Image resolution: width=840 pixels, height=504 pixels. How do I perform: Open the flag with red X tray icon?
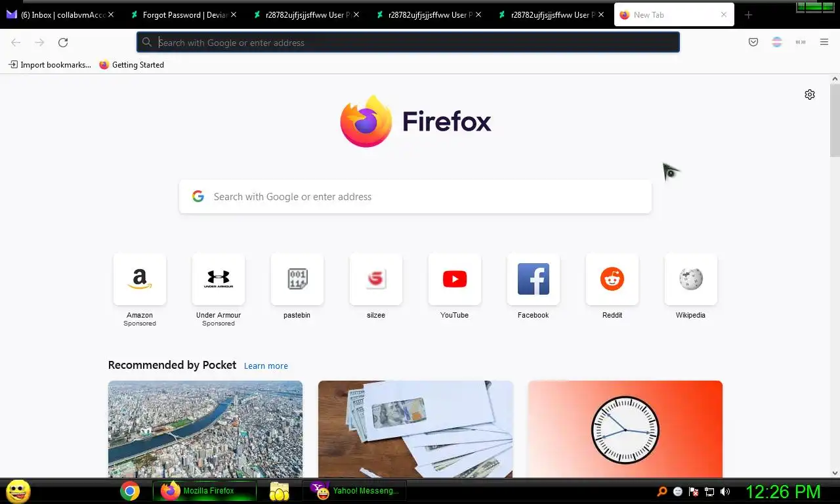tap(694, 492)
